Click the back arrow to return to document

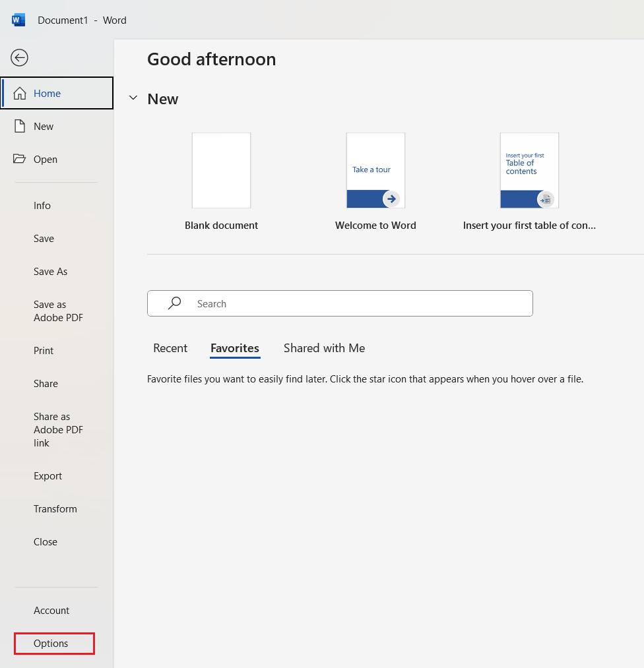(x=19, y=57)
